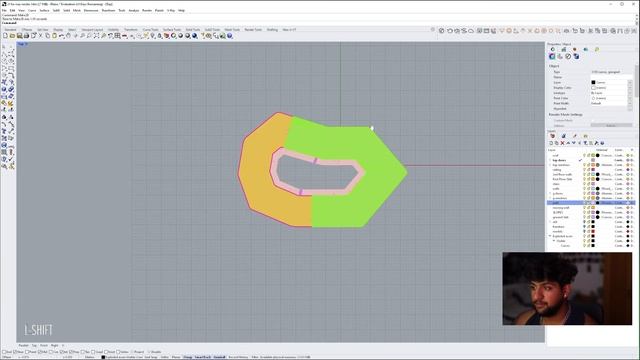Click the Hide Objects light bulb icon
The height and width of the screenshot is (360, 640).
tap(153, 36)
